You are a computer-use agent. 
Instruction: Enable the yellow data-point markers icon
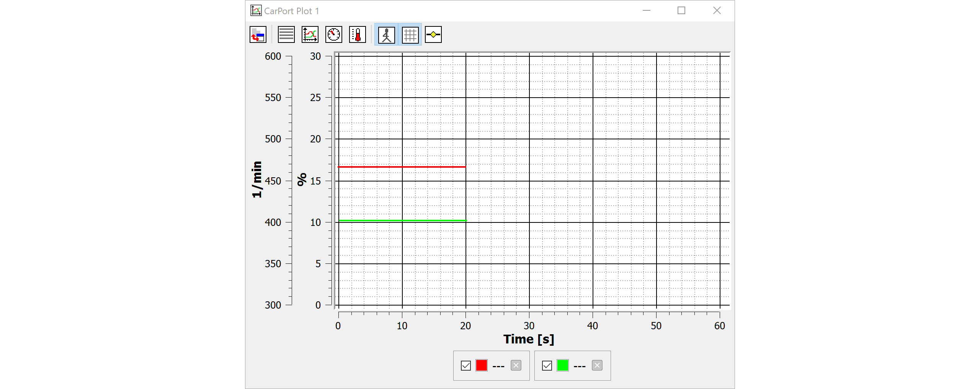pyautogui.click(x=433, y=34)
